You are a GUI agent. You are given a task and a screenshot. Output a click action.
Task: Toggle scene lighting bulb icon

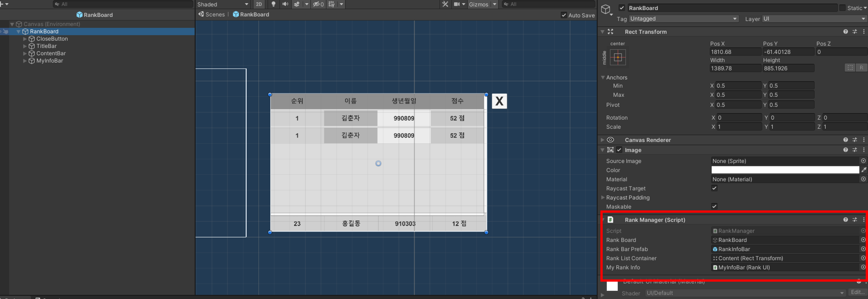(273, 4)
